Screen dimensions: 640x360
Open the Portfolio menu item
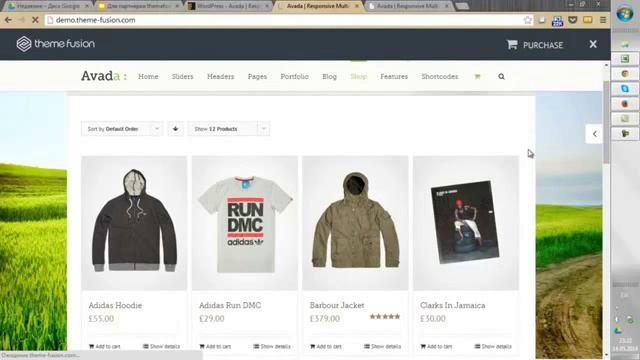pos(294,76)
